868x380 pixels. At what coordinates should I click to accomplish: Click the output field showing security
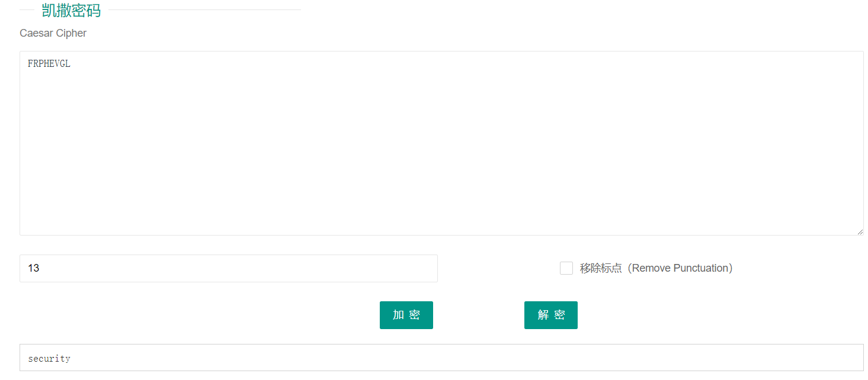[x=441, y=358]
